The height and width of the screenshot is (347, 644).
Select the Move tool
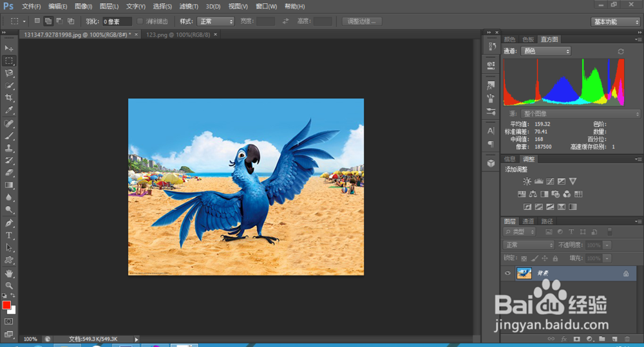[8, 48]
